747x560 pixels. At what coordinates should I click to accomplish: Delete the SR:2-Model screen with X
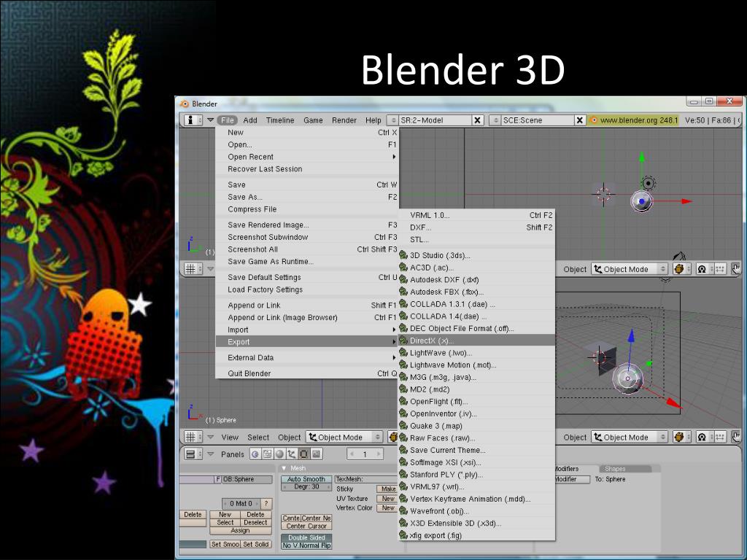[x=477, y=120]
